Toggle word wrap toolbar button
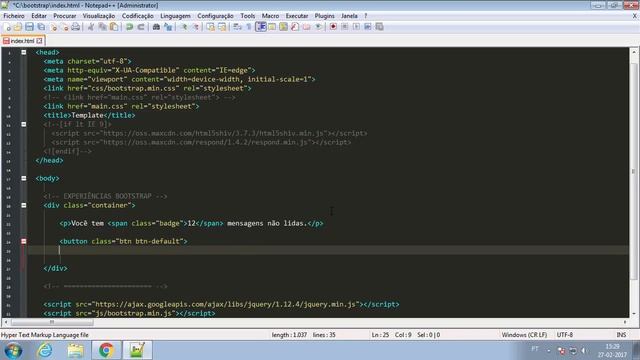Screen dimensions: 640x360 pyautogui.click(x=237, y=27)
